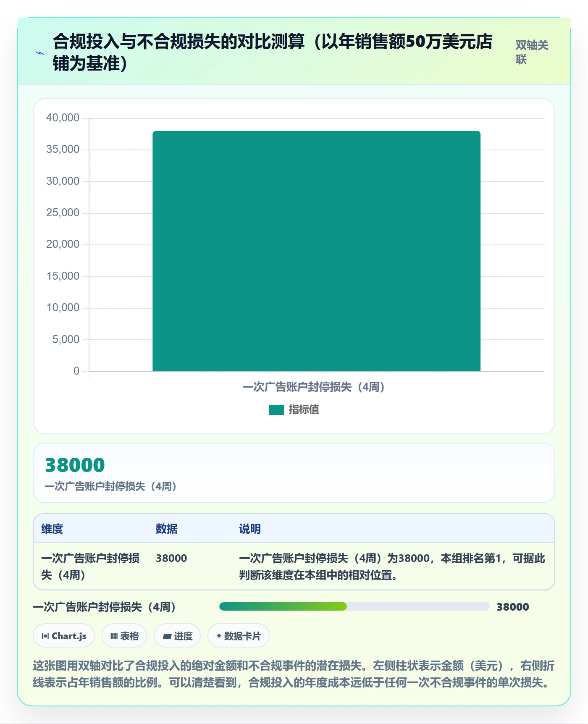Click the 5,000 y-axis tick label
The height and width of the screenshot is (724, 588).
pos(66,339)
